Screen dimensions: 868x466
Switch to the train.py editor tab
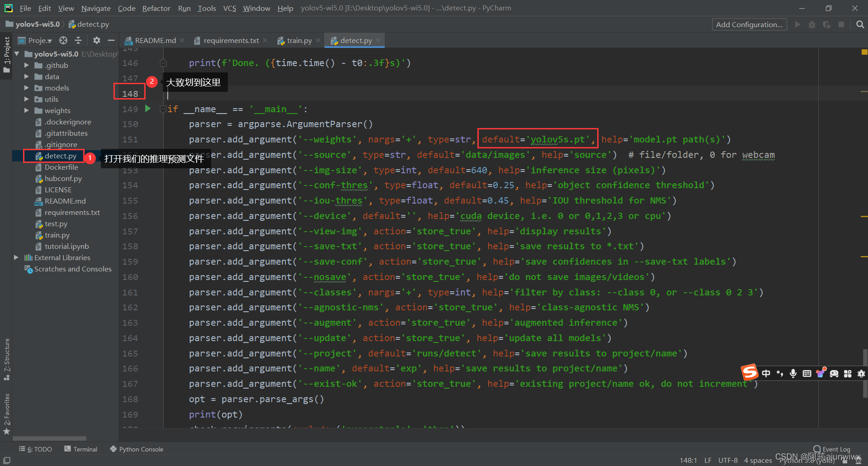tap(299, 40)
